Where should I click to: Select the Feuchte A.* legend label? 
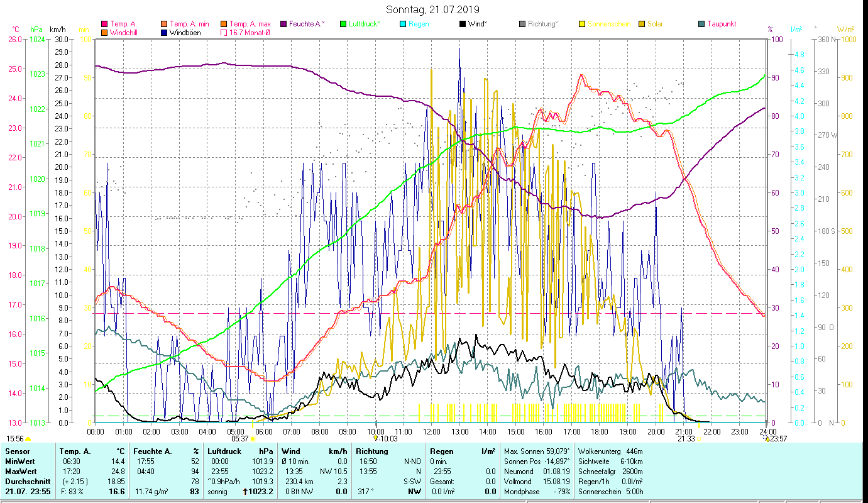(307, 24)
